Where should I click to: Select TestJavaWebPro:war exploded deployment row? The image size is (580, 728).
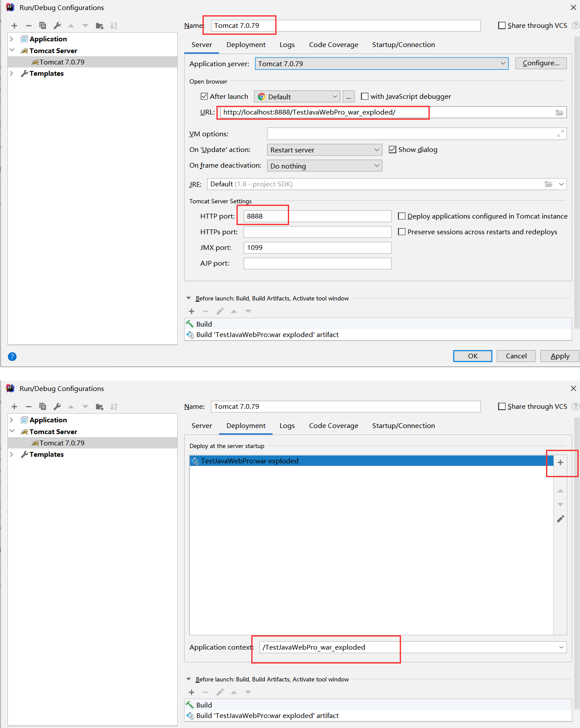(371, 461)
